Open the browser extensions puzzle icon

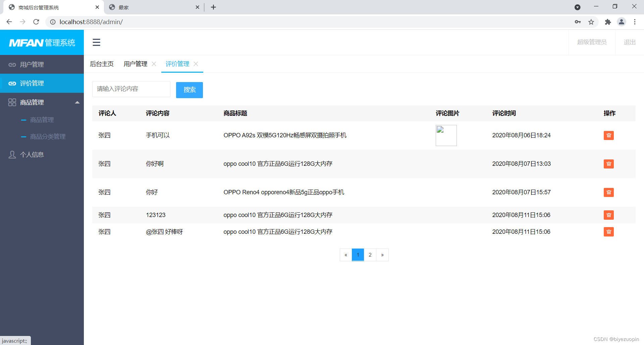click(x=608, y=22)
